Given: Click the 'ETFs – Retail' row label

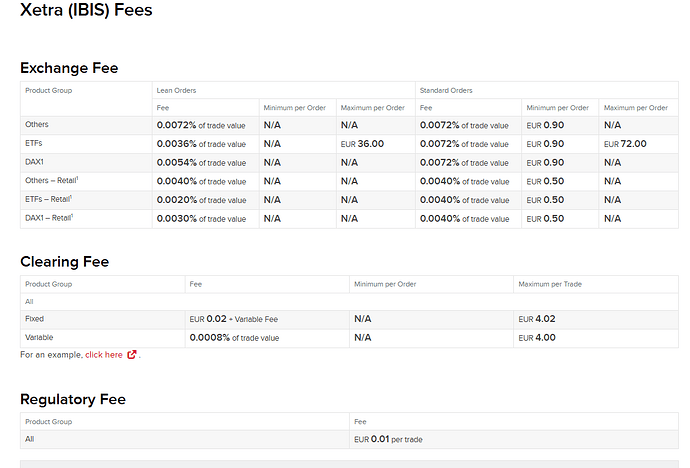Looking at the screenshot, I should click(48, 199).
